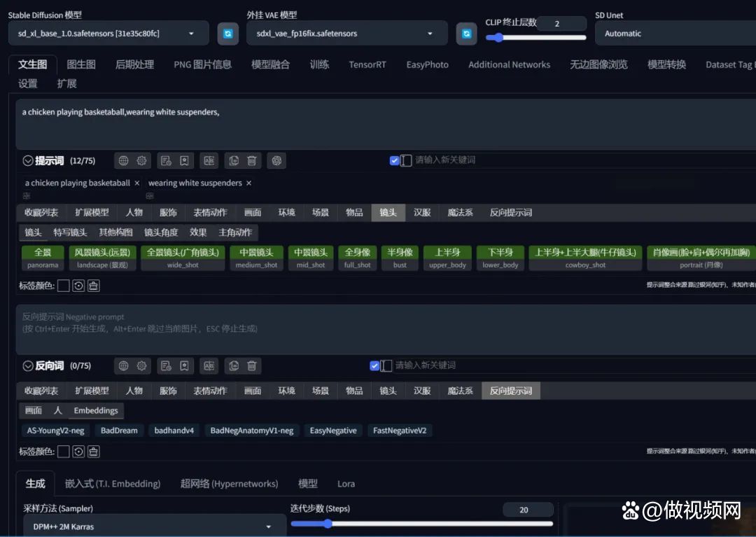This screenshot has height=537, width=756.
Task: Adjust the CLIP 终止层数 slider
Action: (x=535, y=38)
